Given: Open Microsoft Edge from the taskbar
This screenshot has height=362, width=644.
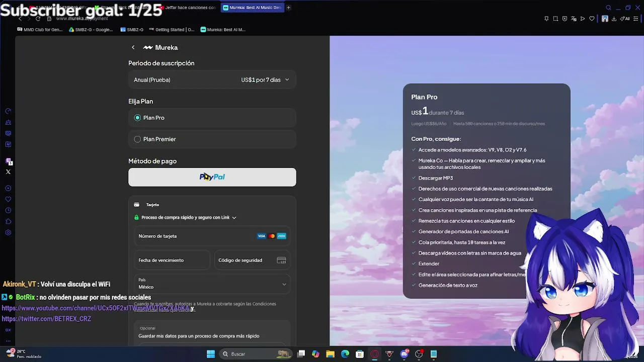Looking at the screenshot, I should coord(345,354).
